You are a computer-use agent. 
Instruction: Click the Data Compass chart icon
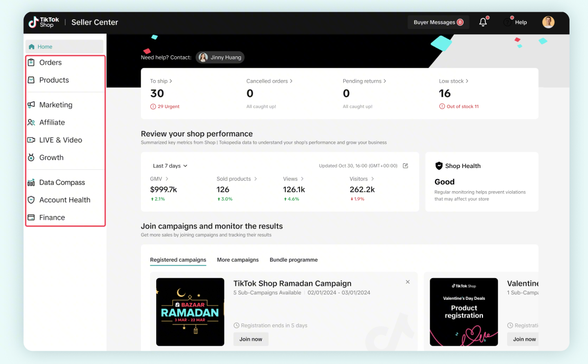(31, 182)
